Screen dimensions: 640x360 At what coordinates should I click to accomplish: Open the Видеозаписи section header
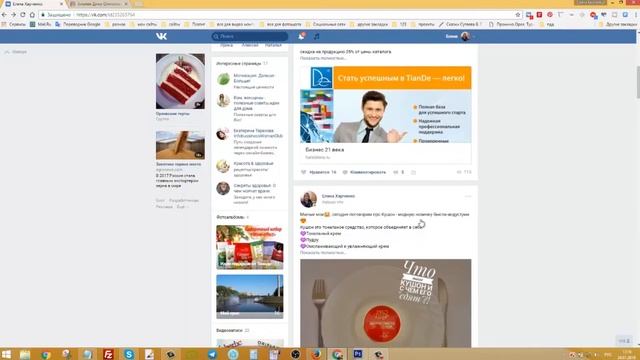pyautogui.click(x=229, y=330)
